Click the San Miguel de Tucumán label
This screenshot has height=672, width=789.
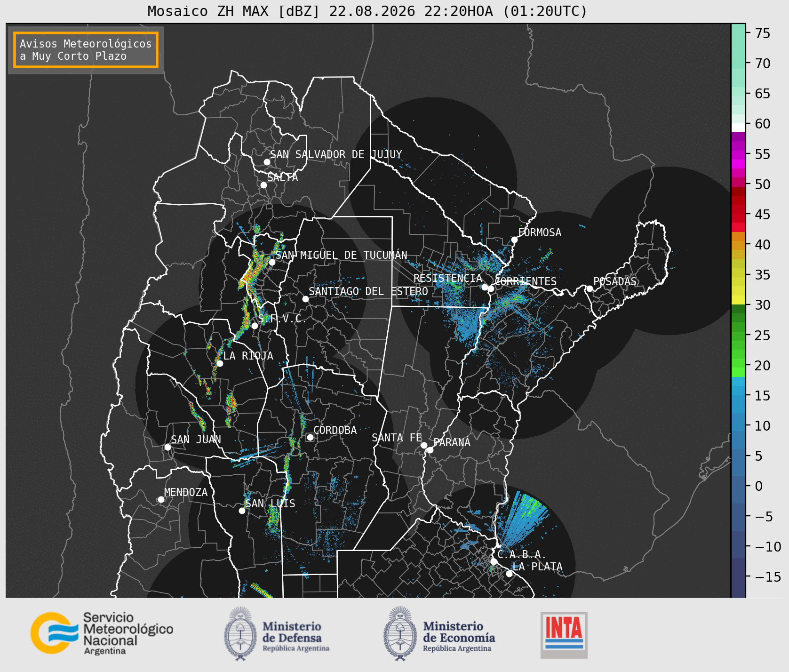point(342,255)
